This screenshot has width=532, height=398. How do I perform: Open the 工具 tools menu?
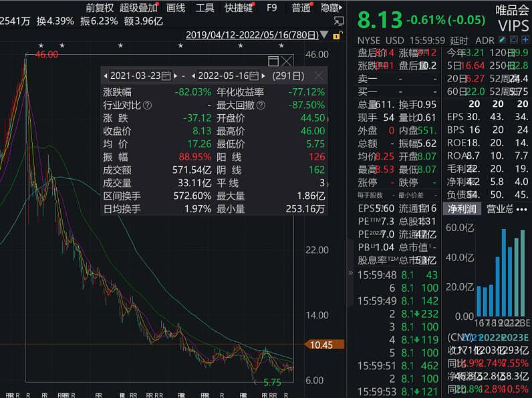click(x=205, y=8)
